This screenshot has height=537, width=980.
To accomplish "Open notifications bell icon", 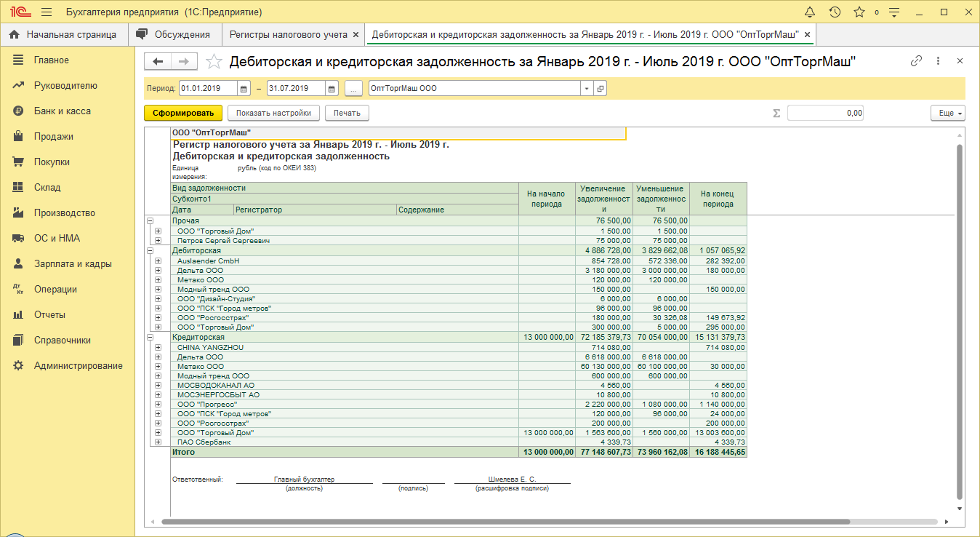I will click(810, 12).
